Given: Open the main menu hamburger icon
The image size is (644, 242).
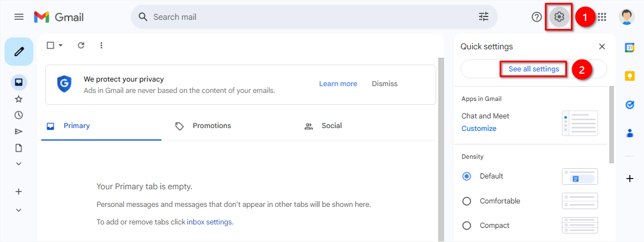Looking at the screenshot, I should tap(19, 17).
